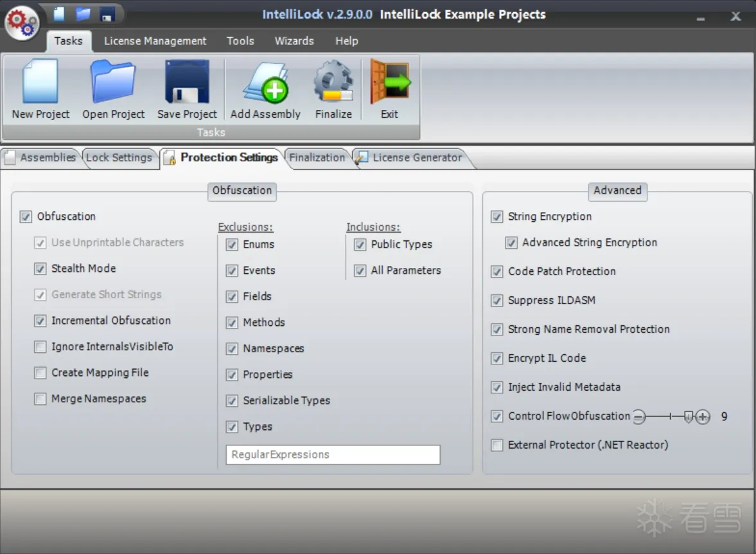Toggle Fields exclusion checkbox
This screenshot has width=756, height=554.
coord(232,297)
